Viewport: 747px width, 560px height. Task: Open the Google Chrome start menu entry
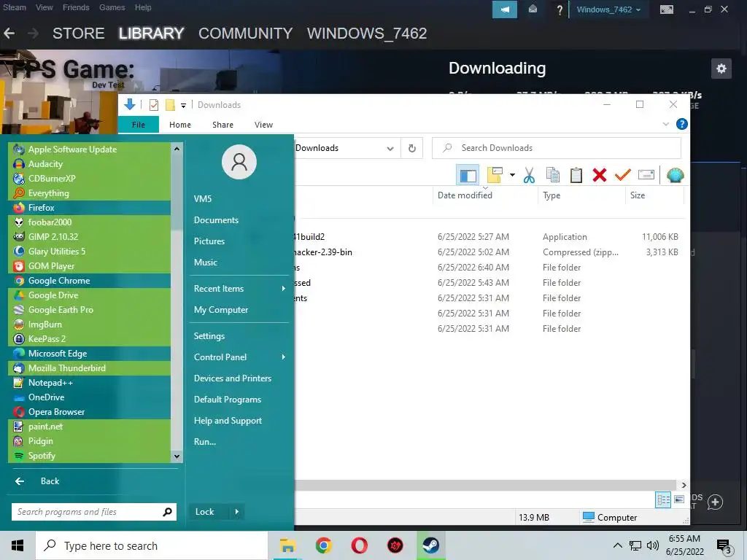point(90,281)
